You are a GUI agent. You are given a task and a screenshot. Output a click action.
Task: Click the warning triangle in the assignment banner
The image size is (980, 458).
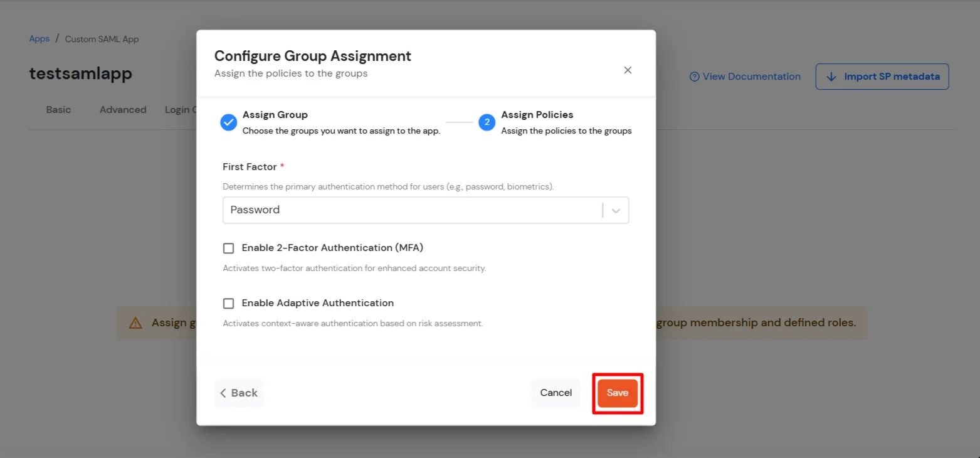pos(135,322)
